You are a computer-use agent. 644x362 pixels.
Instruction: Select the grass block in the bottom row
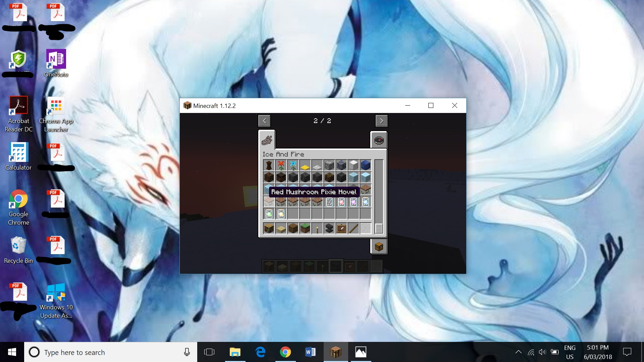(x=305, y=229)
